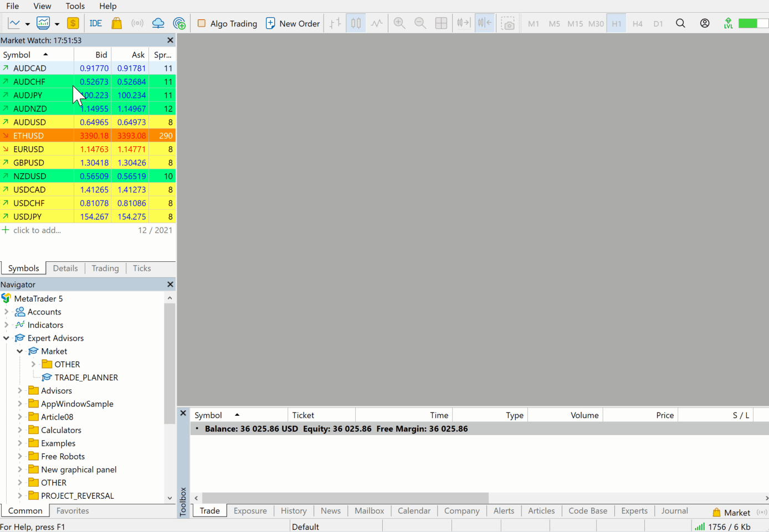Viewport: 769px width, 532px height.
Task: Open the user account profile icon
Action: tap(705, 23)
